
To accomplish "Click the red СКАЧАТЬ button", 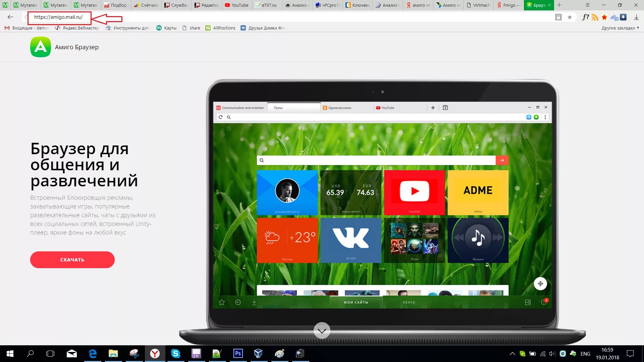I will (x=72, y=260).
